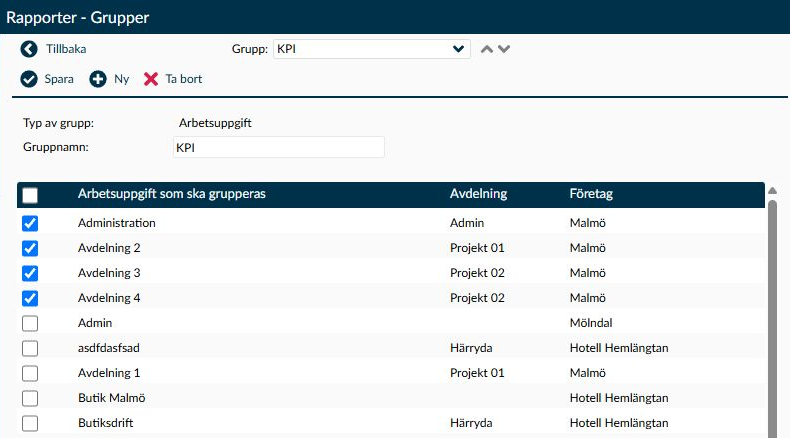Screen dimensions: 790x438
Task: Click the Ny plus icon
Action: click(x=98, y=79)
